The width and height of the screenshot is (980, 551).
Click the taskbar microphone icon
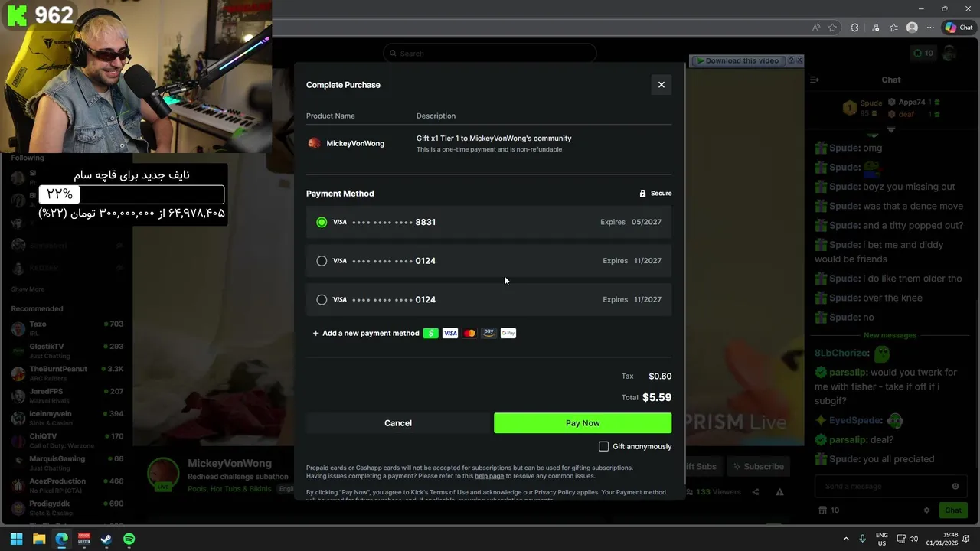tap(862, 539)
